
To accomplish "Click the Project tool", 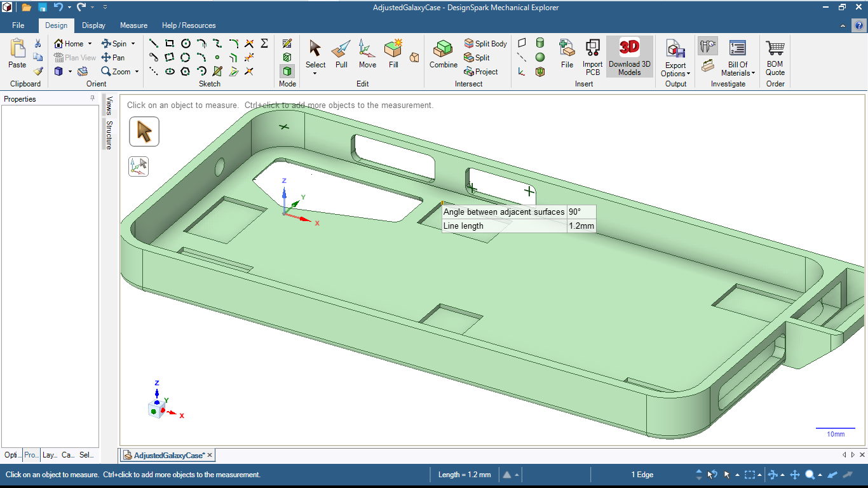I will tap(481, 71).
